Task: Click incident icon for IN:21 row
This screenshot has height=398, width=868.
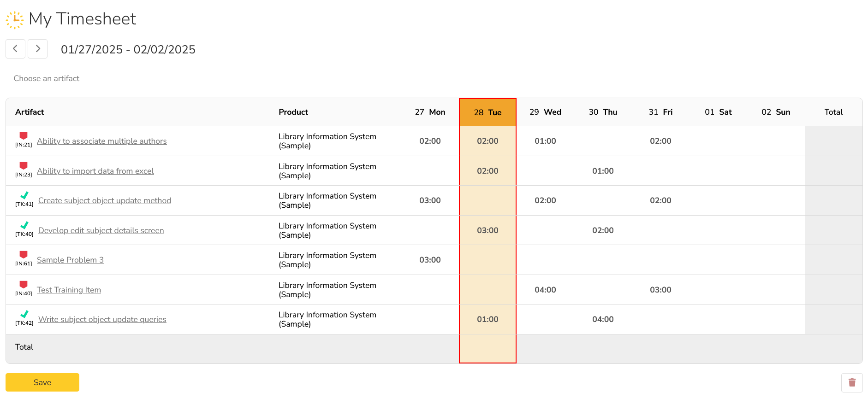Action: tap(24, 136)
